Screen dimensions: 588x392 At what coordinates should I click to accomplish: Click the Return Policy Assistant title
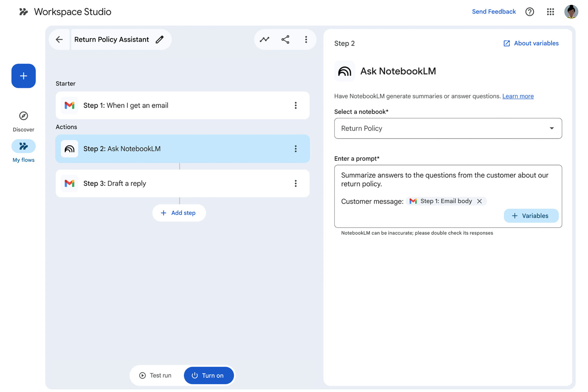(111, 40)
